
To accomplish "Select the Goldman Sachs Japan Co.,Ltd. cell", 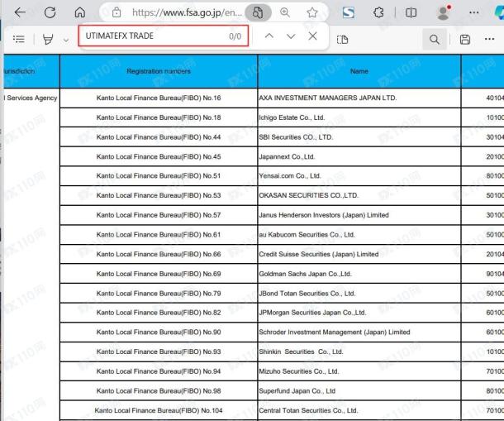I will tap(359, 274).
